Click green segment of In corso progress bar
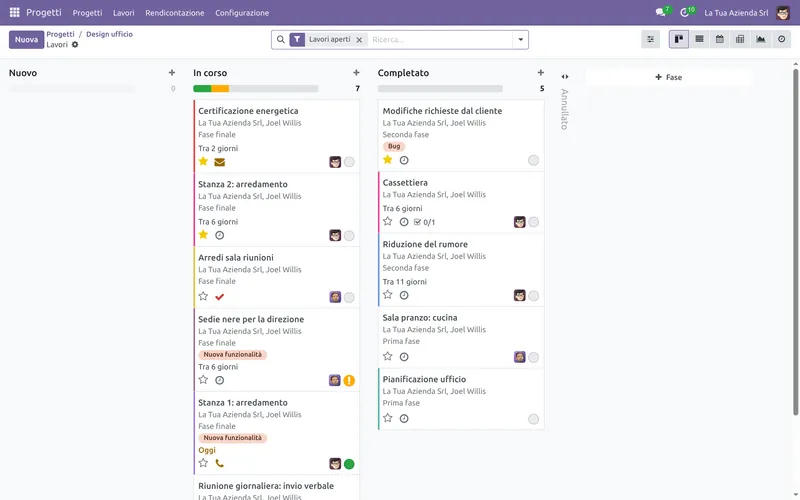Screen dimensions: 800x500 (202, 88)
